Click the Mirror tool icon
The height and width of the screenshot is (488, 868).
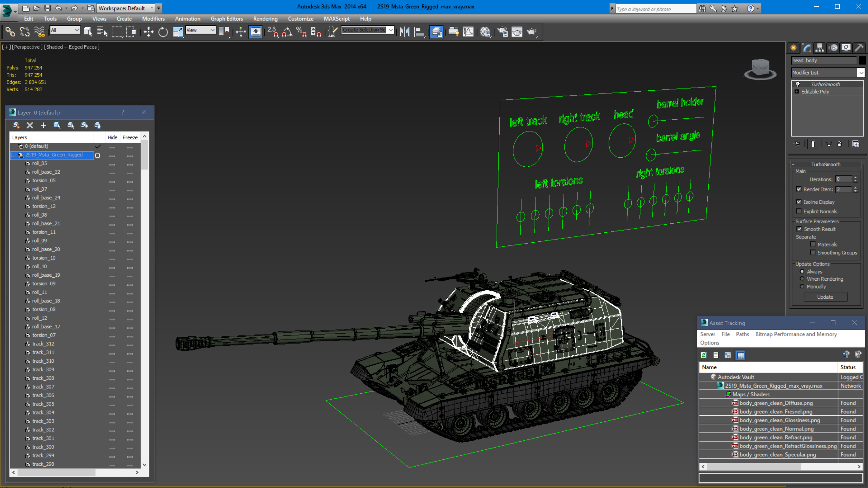click(404, 32)
